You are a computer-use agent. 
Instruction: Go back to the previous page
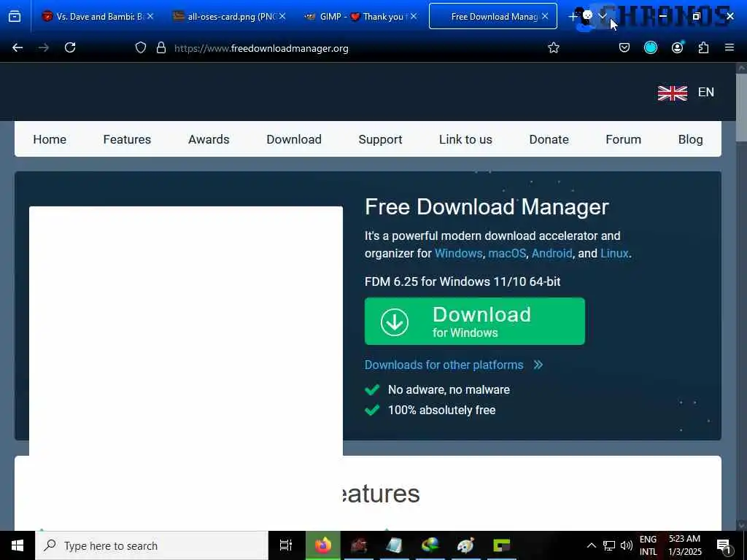point(18,47)
